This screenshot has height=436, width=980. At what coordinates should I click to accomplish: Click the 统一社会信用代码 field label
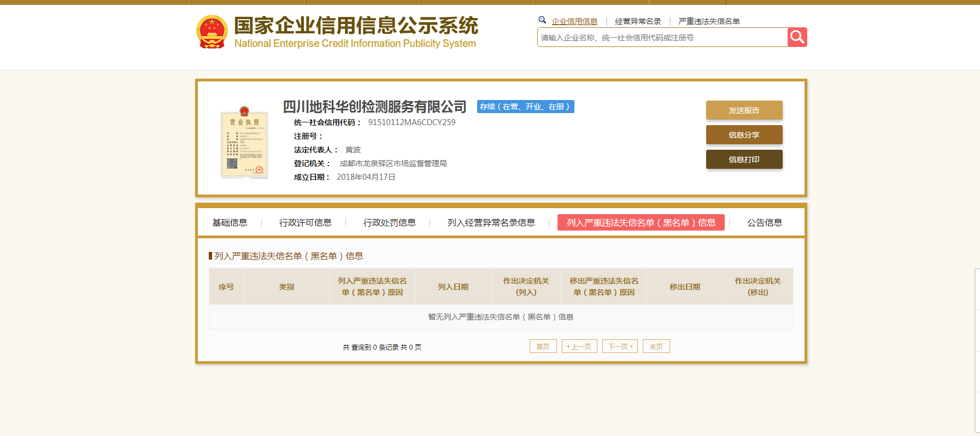pyautogui.click(x=327, y=122)
